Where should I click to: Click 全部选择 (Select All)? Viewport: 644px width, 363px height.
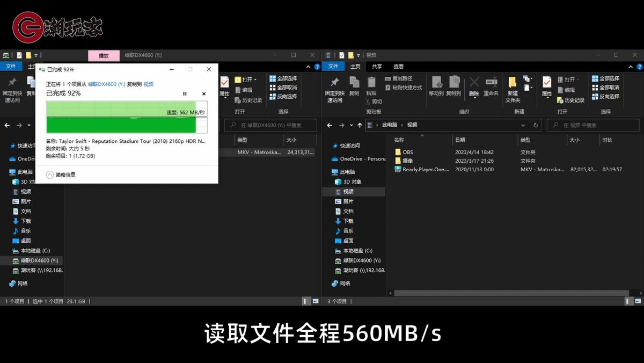click(x=605, y=79)
